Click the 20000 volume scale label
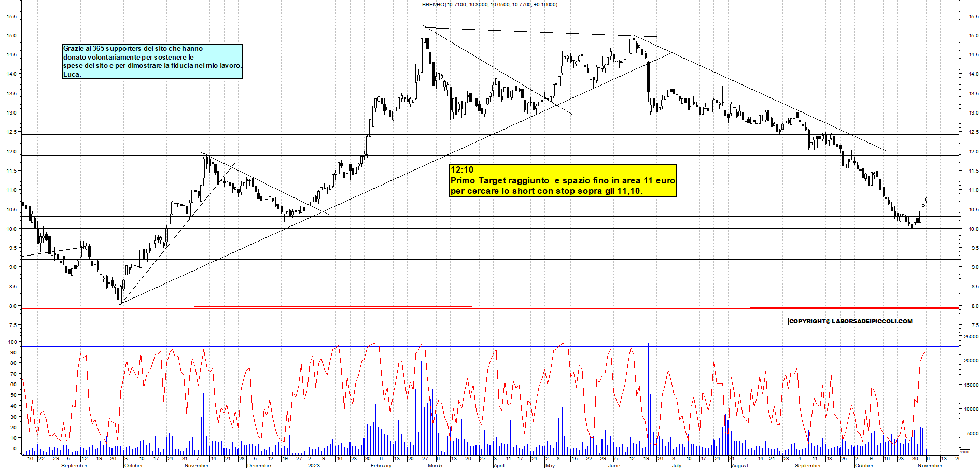The height and width of the screenshot is (468, 980). (971, 361)
